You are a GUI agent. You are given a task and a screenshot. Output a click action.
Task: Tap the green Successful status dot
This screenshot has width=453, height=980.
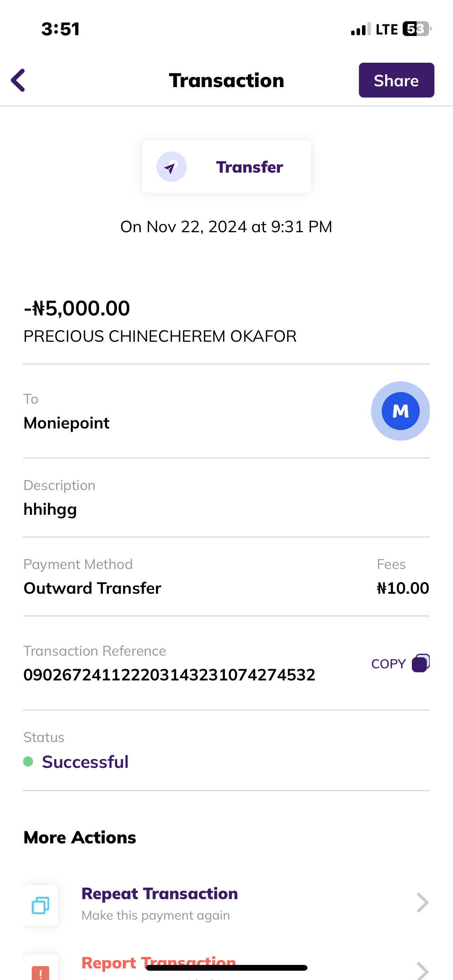28,762
